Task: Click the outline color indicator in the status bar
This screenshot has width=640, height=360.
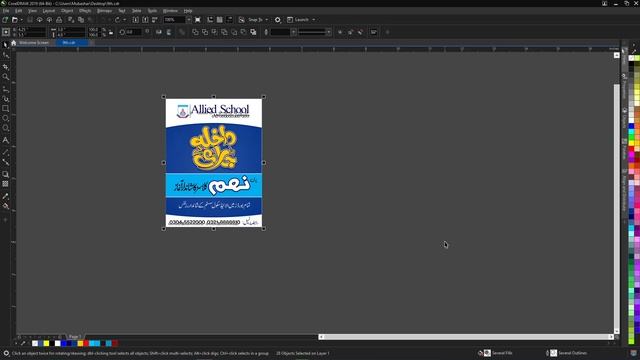Action: click(x=553, y=353)
